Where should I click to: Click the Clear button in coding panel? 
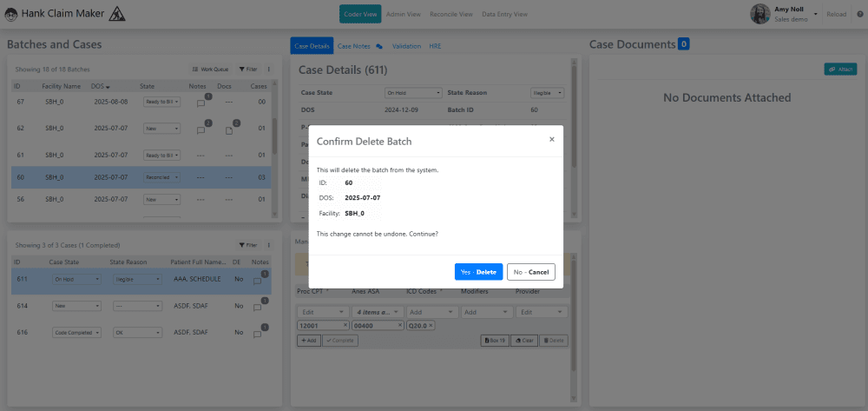tap(524, 340)
